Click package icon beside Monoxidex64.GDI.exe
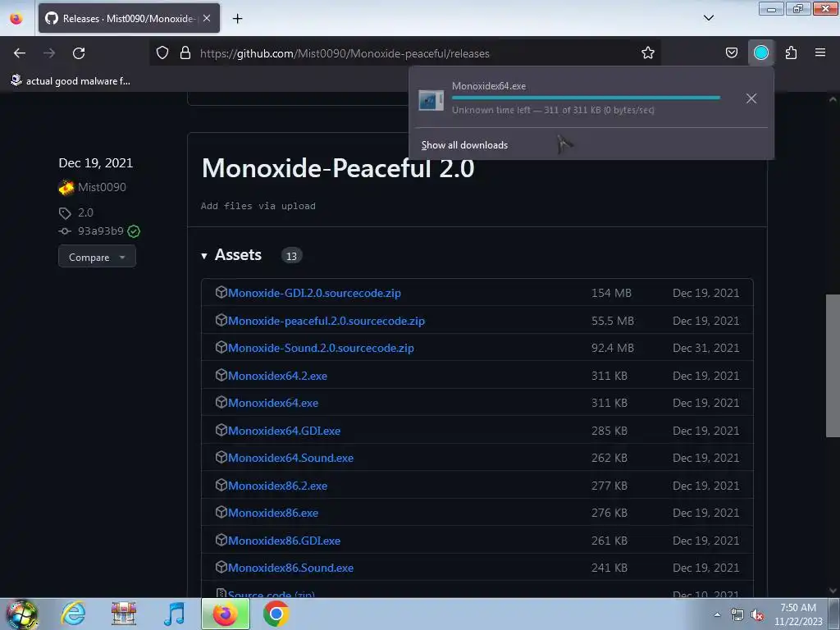This screenshot has height=630, width=840. tap(221, 430)
